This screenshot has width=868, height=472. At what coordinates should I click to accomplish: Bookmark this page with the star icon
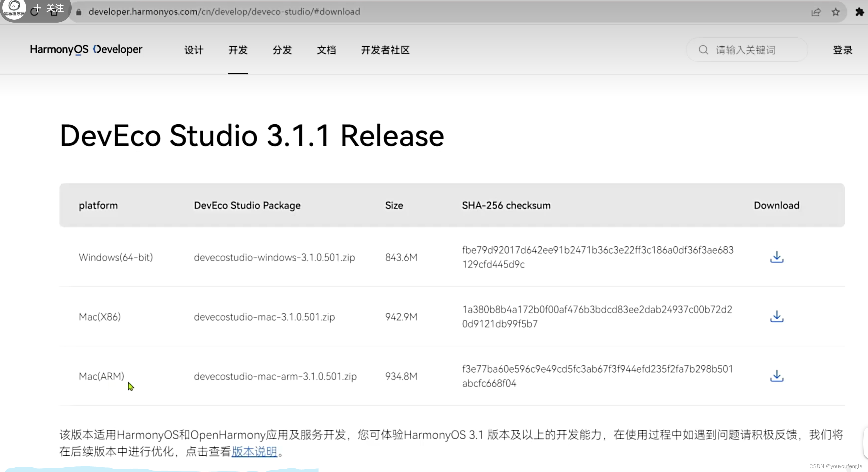point(836,12)
